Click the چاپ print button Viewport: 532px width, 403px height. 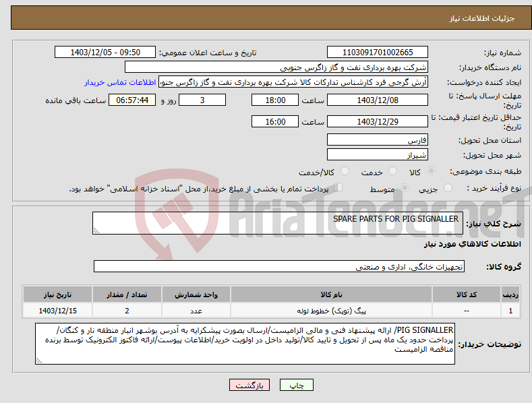pyautogui.click(x=297, y=385)
